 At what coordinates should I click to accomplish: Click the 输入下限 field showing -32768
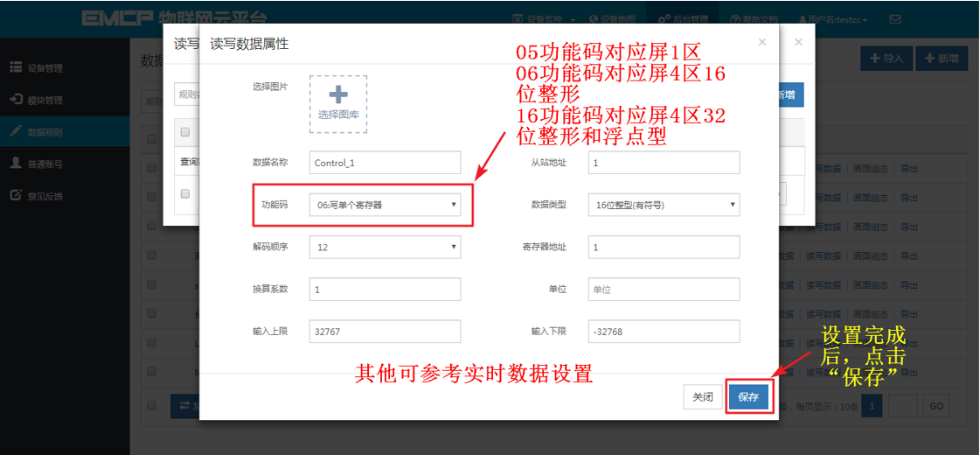[x=664, y=332]
